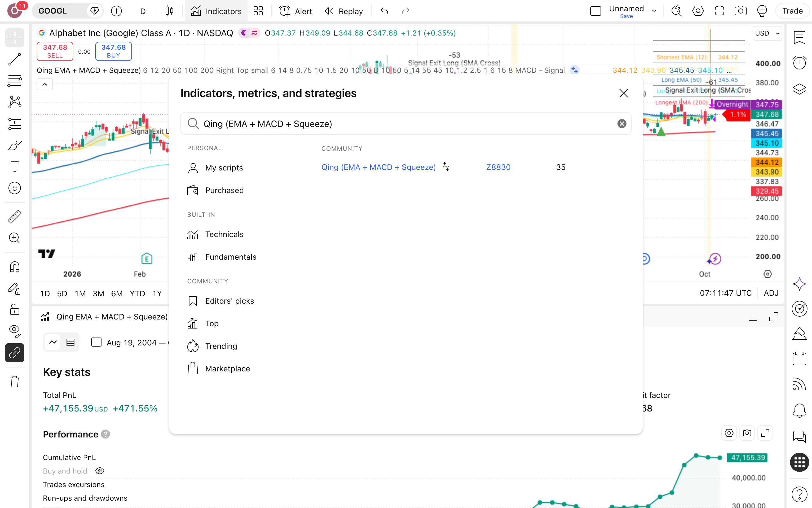The image size is (812, 508).
Task: Select Editors' picks category
Action: pos(220,301)
